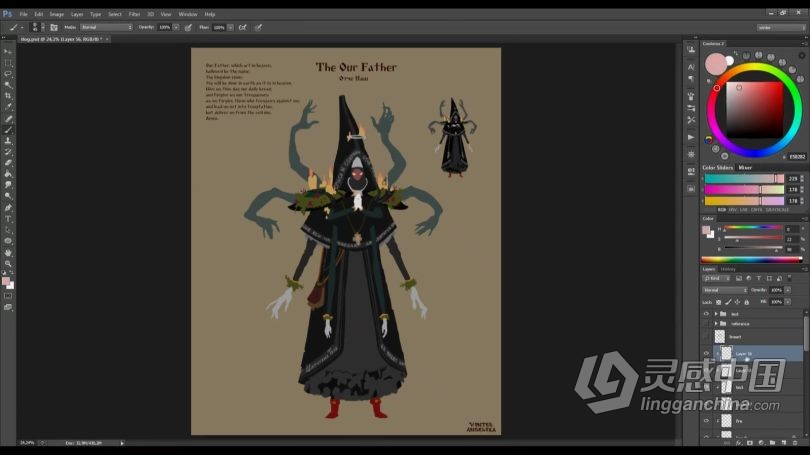Select the HSV color mode button

coord(733,210)
